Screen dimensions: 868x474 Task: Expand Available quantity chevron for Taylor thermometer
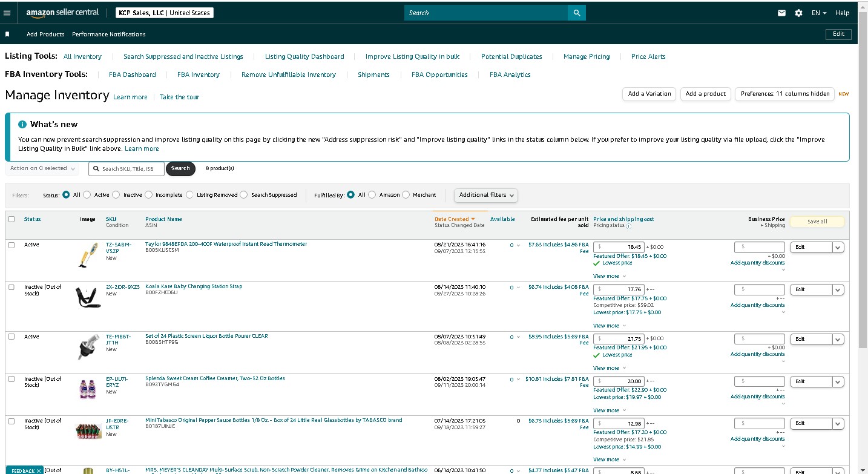tap(518, 245)
